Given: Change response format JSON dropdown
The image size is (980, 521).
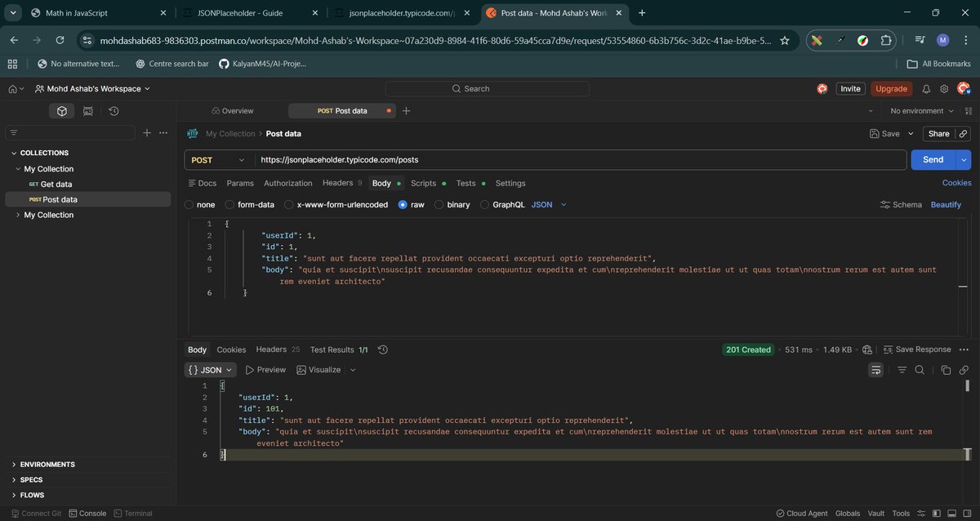Looking at the screenshot, I should (211, 370).
